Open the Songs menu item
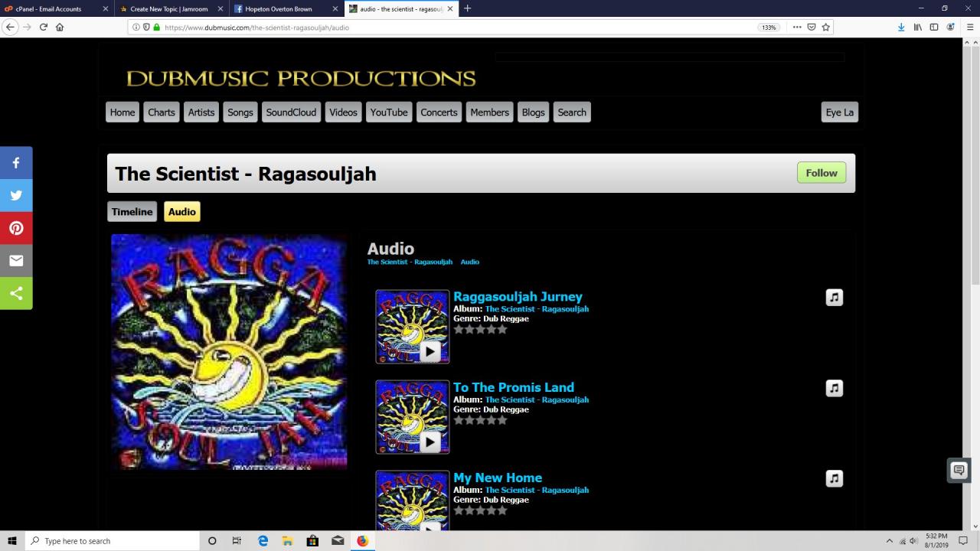 [240, 112]
